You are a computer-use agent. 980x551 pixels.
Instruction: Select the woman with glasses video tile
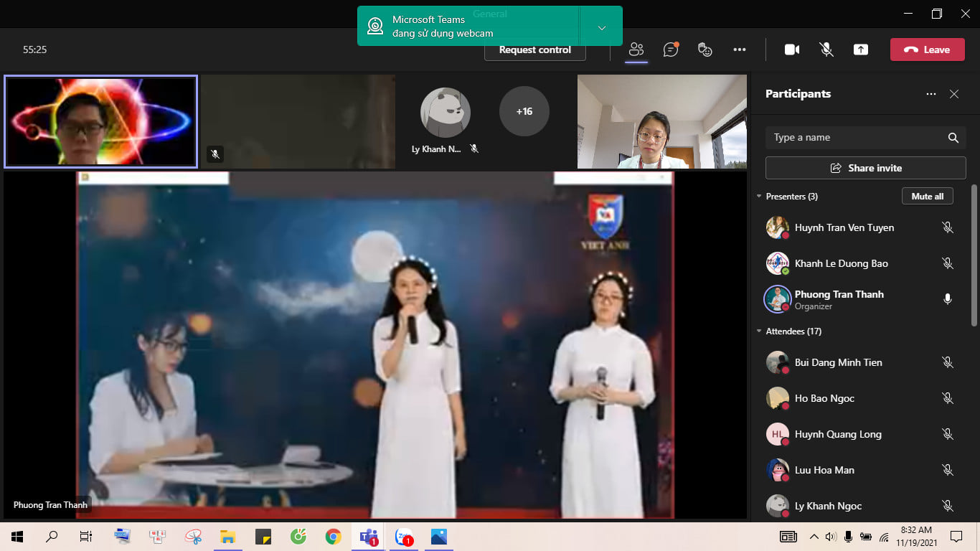pos(662,121)
